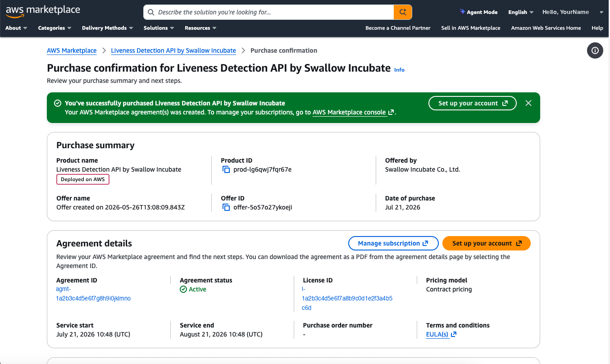This screenshot has height=364, width=610.
Task: Open the AWS Marketplace console link
Action: [353, 112]
